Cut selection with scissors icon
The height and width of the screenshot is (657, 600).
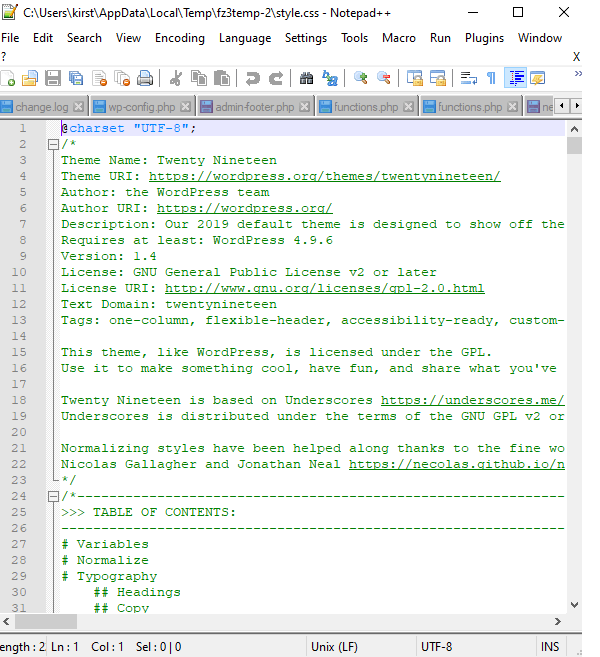click(x=176, y=78)
